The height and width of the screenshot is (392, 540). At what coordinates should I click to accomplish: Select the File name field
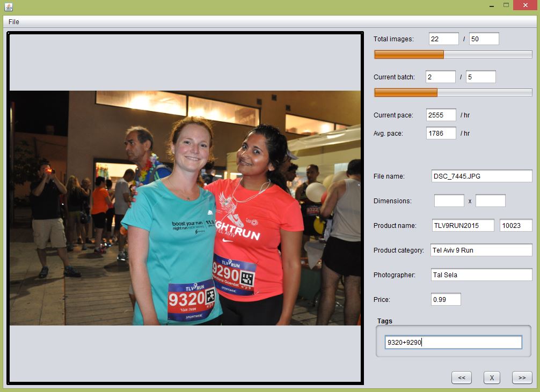click(x=481, y=176)
